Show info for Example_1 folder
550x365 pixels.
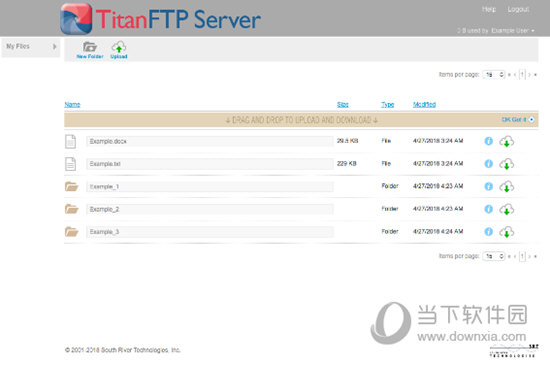click(488, 186)
